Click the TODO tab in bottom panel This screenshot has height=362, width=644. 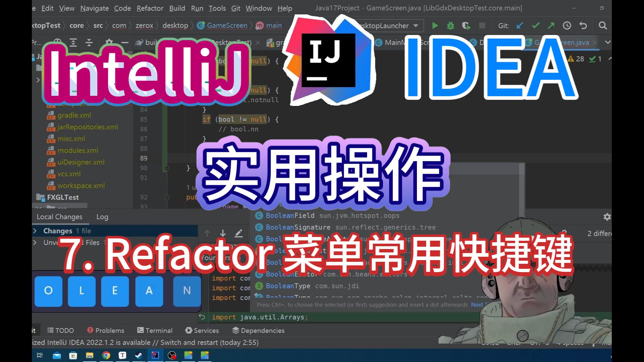pyautogui.click(x=64, y=330)
